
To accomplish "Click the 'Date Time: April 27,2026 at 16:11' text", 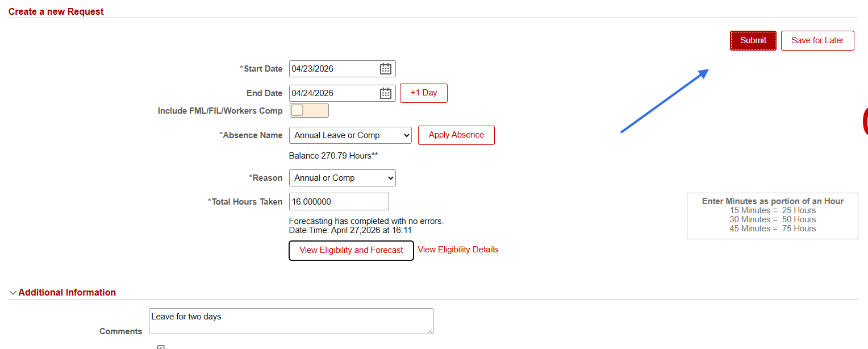I will 350,230.
